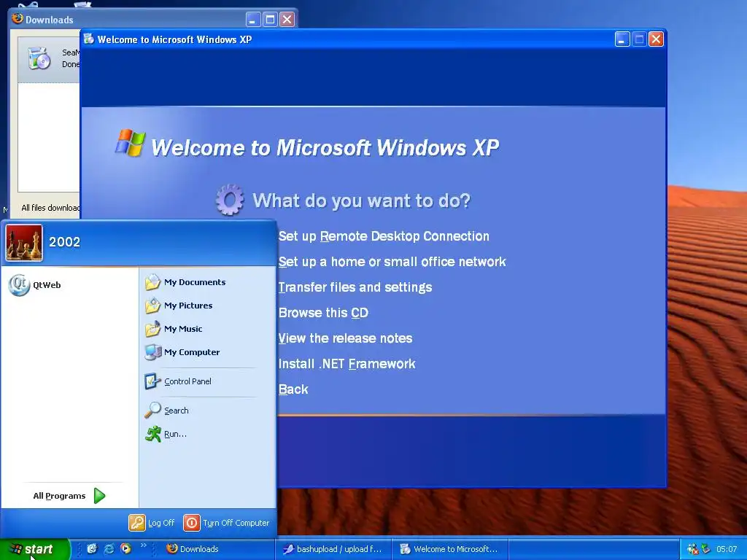
Task: Close the Downloads window
Action: click(x=287, y=19)
